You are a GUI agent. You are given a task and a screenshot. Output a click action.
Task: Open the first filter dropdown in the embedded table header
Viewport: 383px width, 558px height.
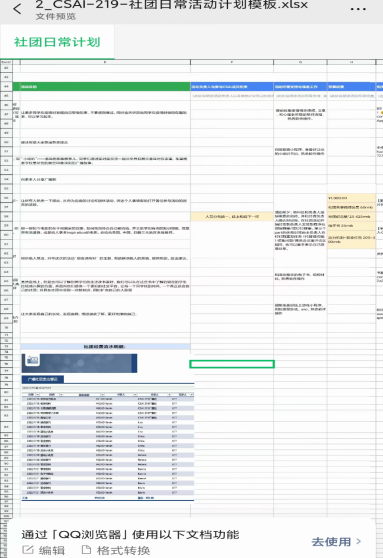(38, 395)
